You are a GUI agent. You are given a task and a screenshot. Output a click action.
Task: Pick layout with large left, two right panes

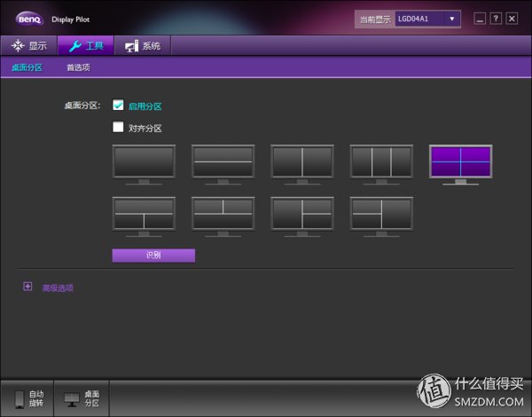pyautogui.click(x=301, y=213)
